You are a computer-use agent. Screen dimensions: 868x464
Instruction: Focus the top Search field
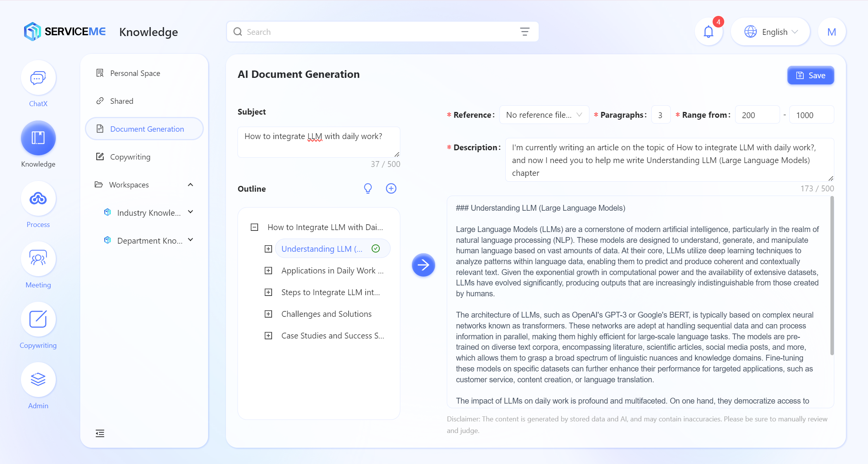click(x=382, y=32)
